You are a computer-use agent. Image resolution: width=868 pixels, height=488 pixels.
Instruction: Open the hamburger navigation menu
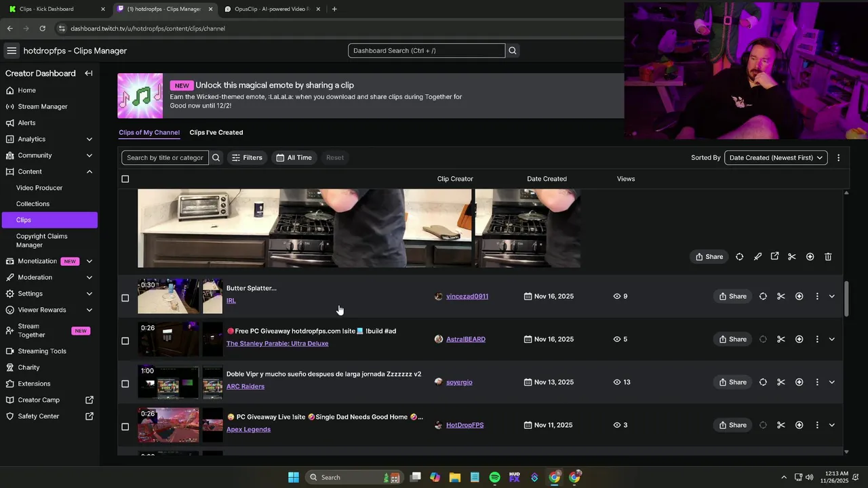pyautogui.click(x=12, y=51)
